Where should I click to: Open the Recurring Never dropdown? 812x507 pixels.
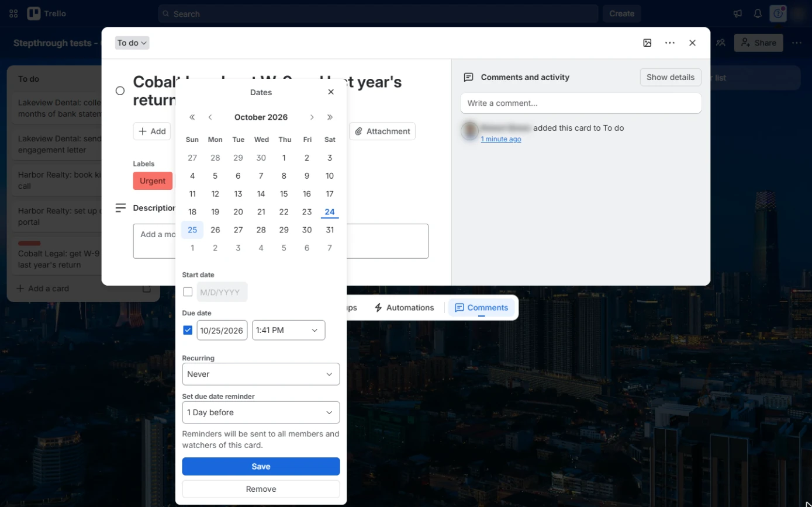261,374
